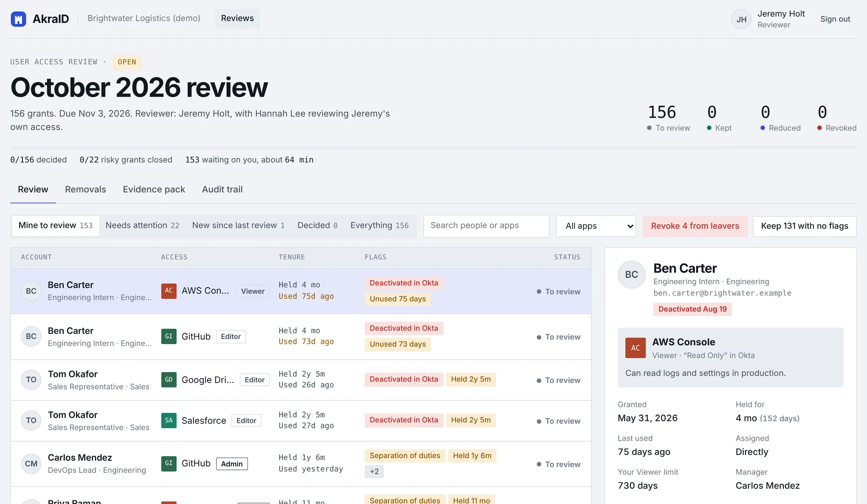
Task: Click the FLAGS column header
Action: (x=375, y=257)
